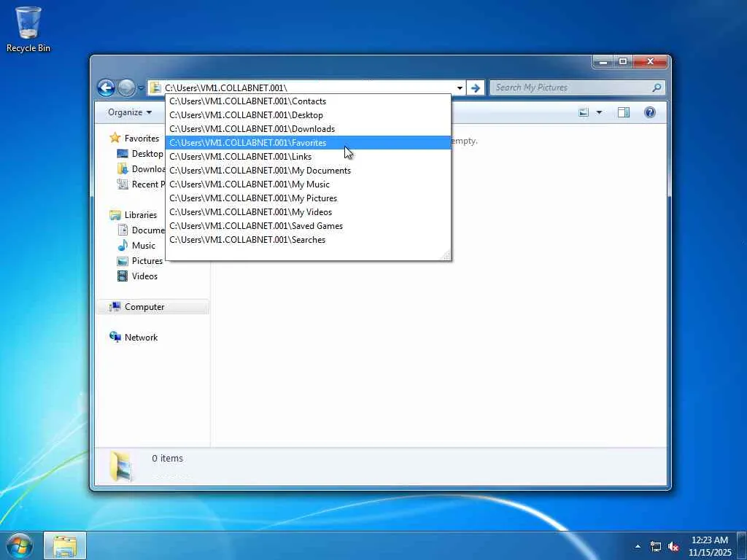
Task: Open the view options dropdown arrow
Action: click(600, 113)
